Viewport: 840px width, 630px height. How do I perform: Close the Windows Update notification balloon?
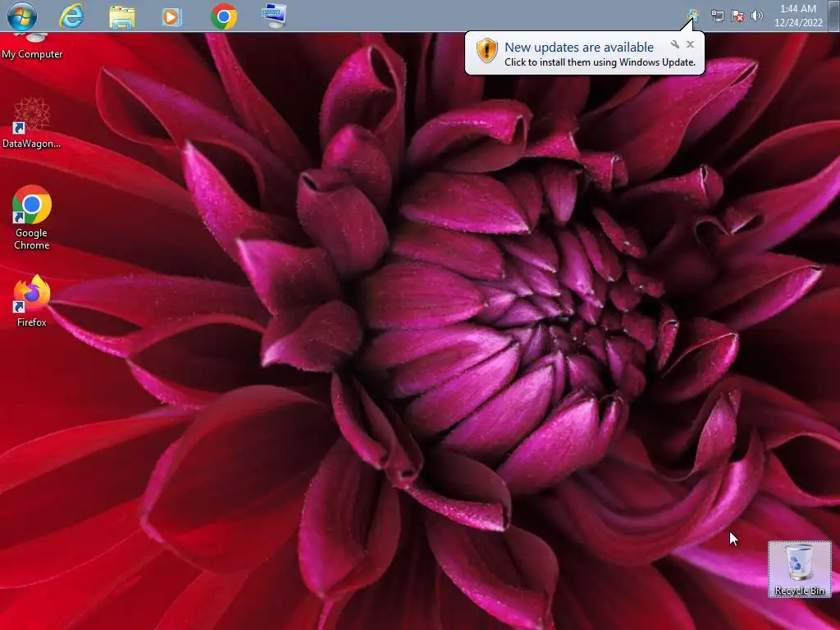tap(690, 44)
